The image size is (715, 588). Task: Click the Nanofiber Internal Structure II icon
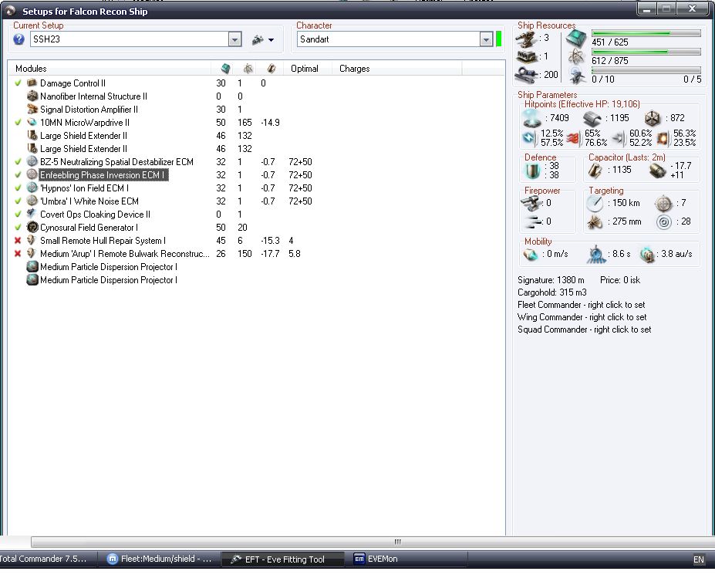[x=32, y=96]
